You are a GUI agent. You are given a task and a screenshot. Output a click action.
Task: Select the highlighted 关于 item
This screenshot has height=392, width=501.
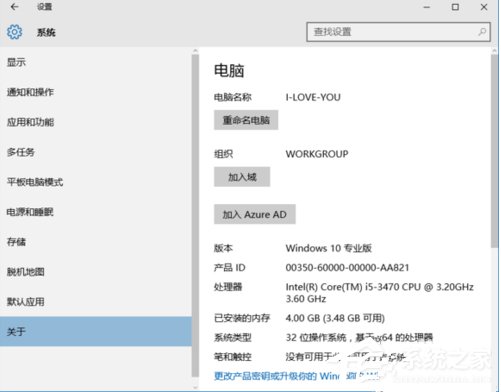point(96,331)
